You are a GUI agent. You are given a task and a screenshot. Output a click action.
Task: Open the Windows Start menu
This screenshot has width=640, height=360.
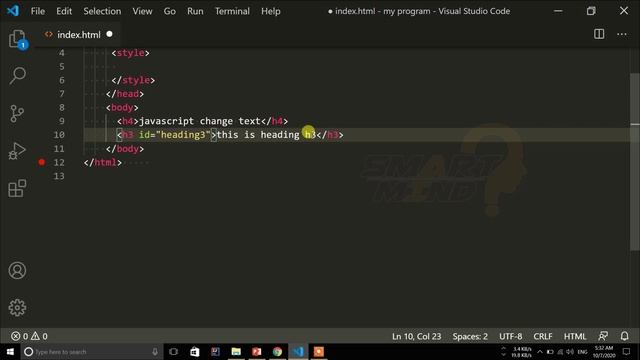[x=10, y=351]
